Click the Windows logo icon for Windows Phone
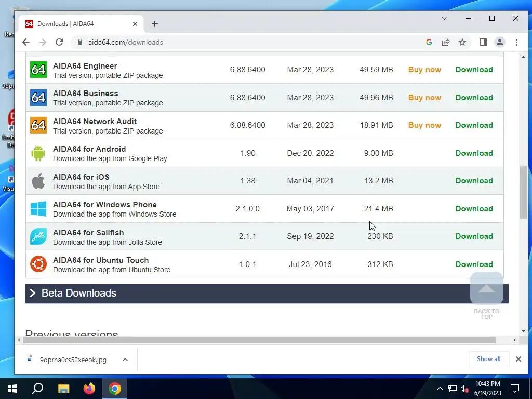 tap(38, 209)
